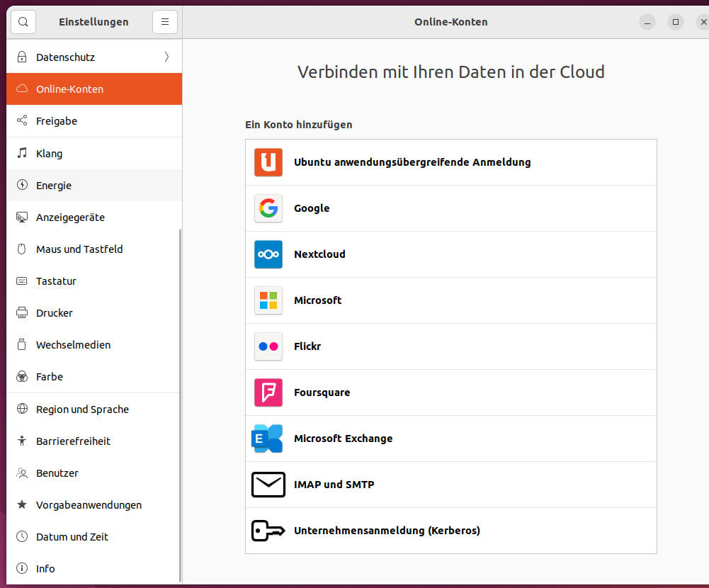
Task: Open the Farbe panel
Action: point(94,376)
